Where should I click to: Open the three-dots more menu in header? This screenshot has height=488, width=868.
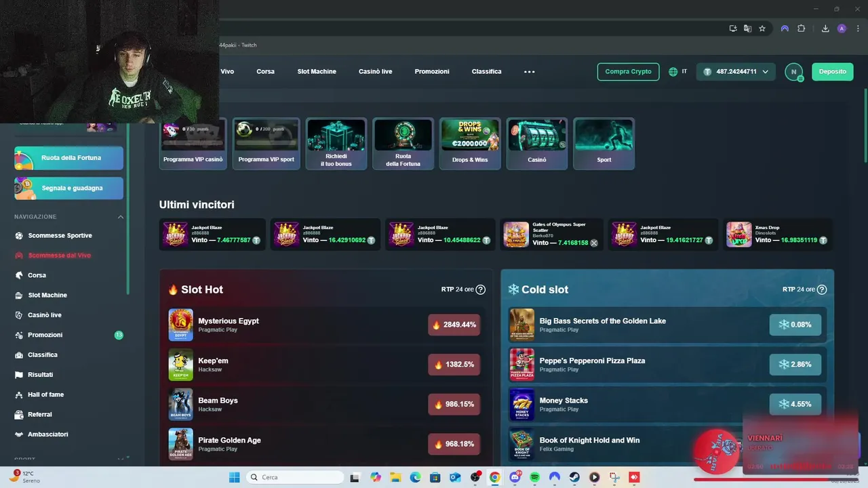click(530, 72)
